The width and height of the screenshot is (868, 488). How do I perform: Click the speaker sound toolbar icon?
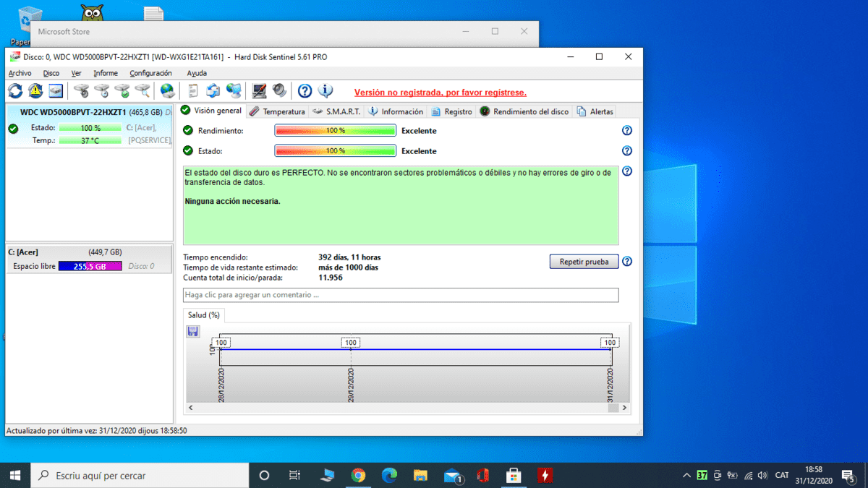click(279, 91)
